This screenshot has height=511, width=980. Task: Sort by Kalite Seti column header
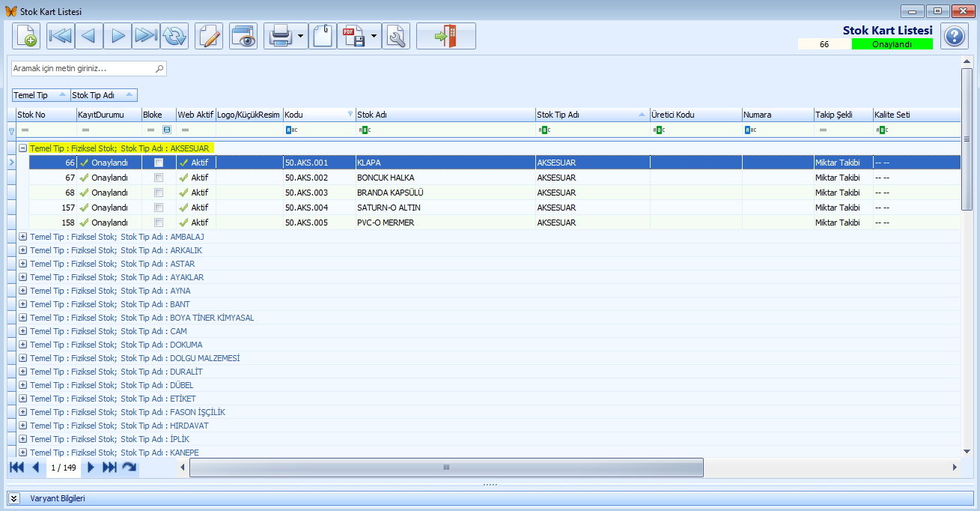pyautogui.click(x=916, y=115)
